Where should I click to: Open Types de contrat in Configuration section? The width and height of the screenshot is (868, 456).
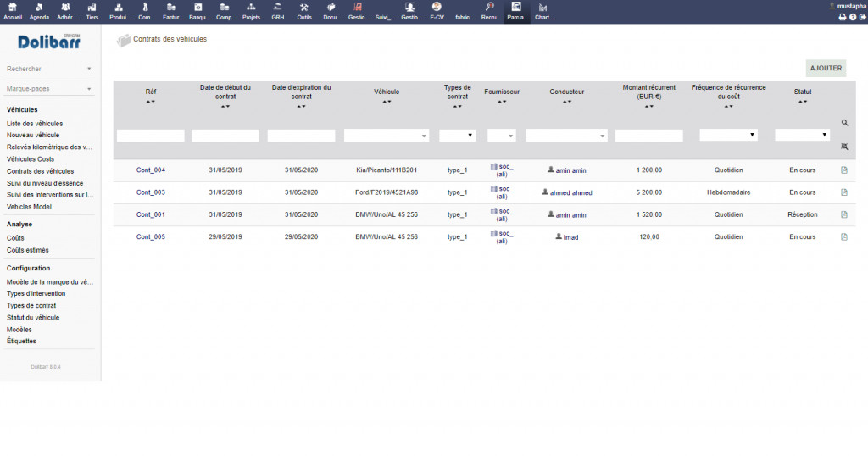pyautogui.click(x=31, y=305)
